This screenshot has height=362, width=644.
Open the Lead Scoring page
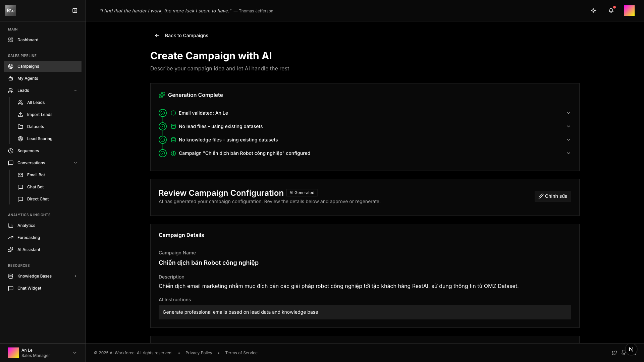point(40,139)
